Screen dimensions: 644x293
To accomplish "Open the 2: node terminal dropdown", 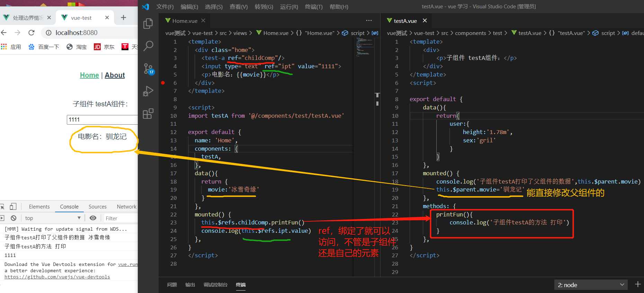I will coord(591,285).
